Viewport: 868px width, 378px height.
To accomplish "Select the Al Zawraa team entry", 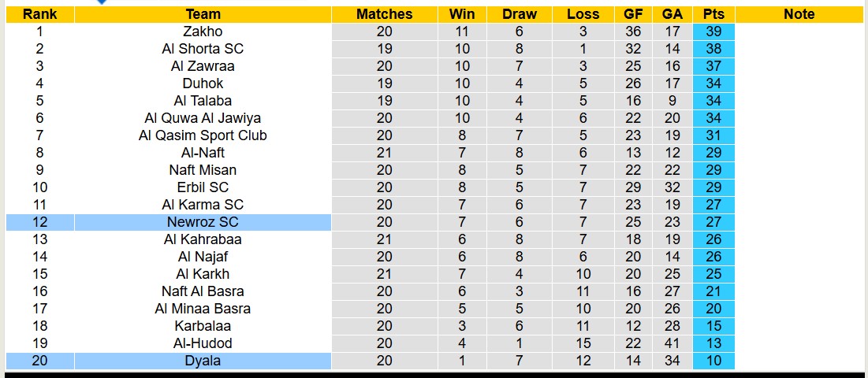I will click(x=203, y=66).
